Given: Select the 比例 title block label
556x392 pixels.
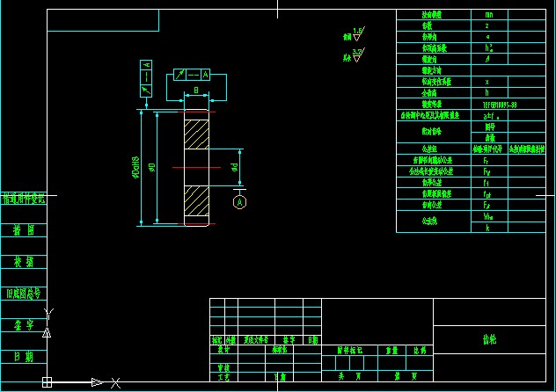Looking at the screenshot, I should pyautogui.click(x=420, y=351).
